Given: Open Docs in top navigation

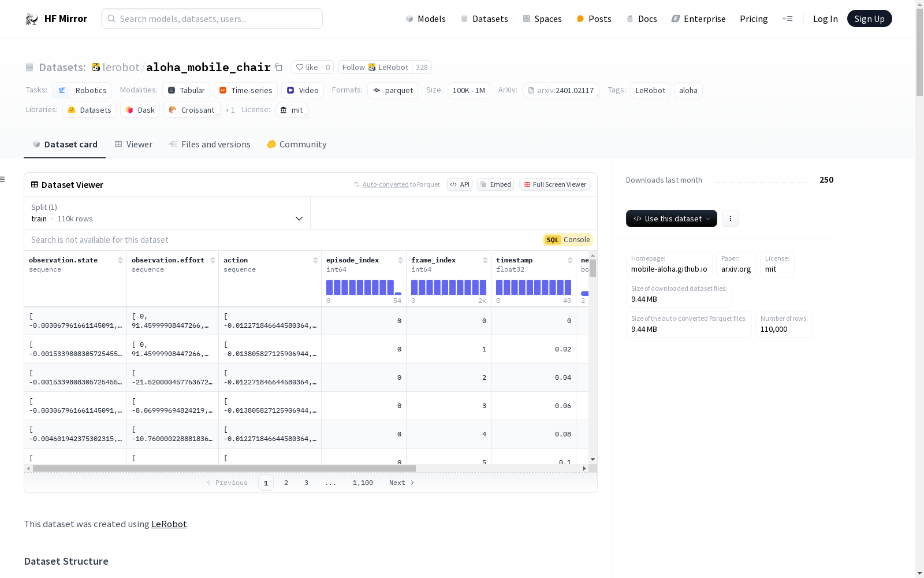Looking at the screenshot, I should click(x=642, y=18).
